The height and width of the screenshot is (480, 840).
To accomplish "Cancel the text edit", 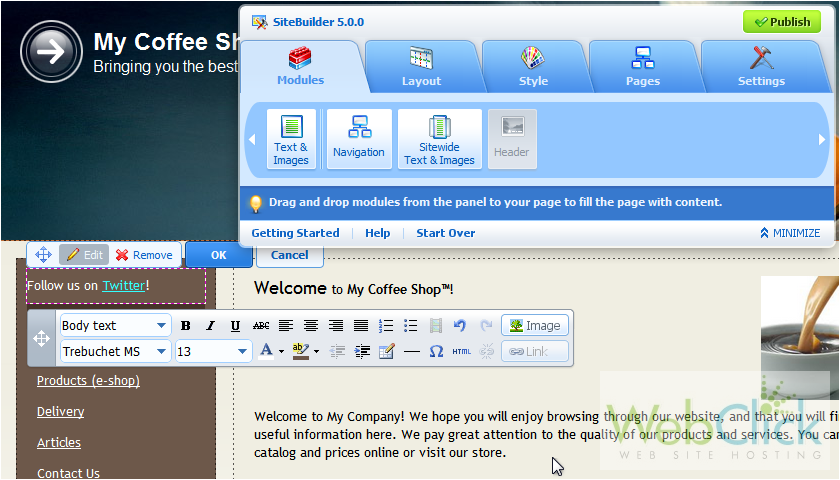I will pyautogui.click(x=290, y=255).
